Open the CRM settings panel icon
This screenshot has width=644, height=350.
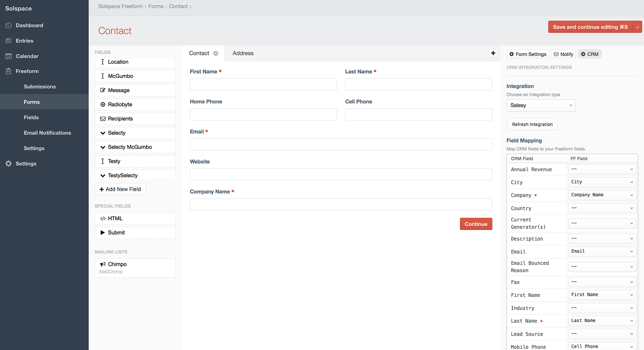point(584,54)
